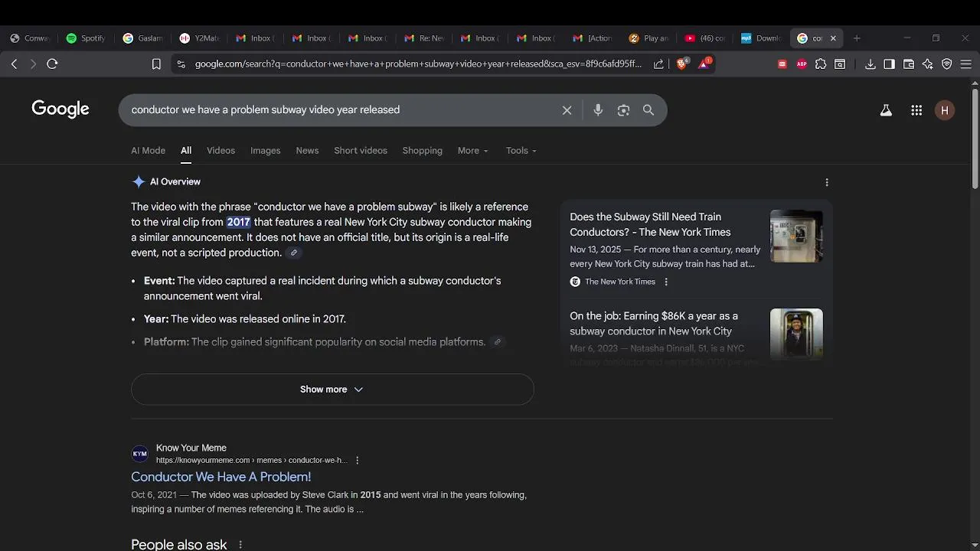980x551 pixels.
Task: Select the All results tab
Action: point(186,151)
